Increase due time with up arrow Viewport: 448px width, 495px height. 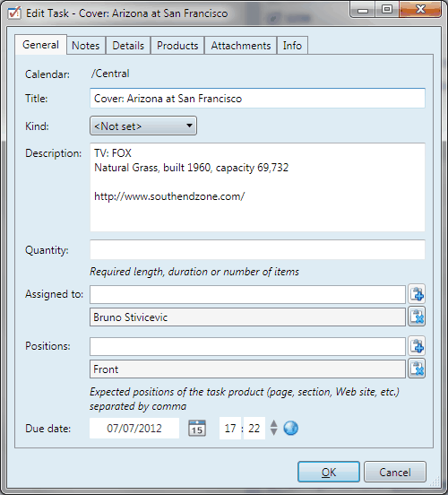click(274, 424)
